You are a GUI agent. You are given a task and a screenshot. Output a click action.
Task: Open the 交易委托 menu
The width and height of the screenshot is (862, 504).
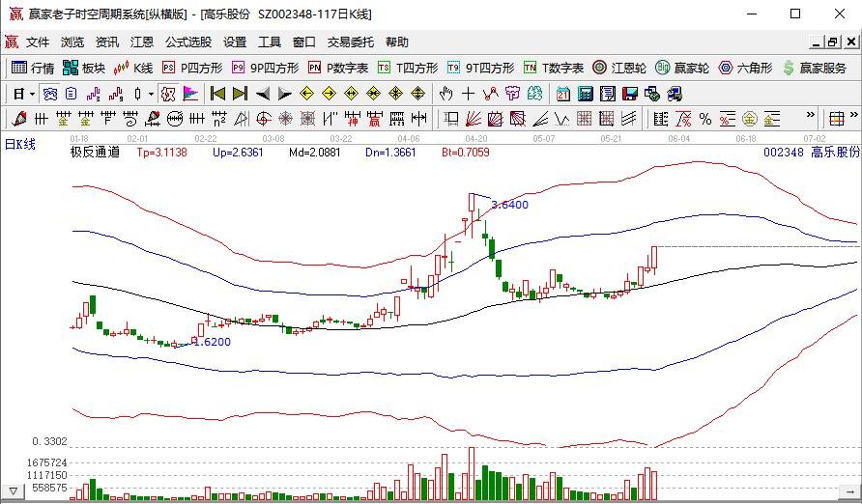[350, 42]
